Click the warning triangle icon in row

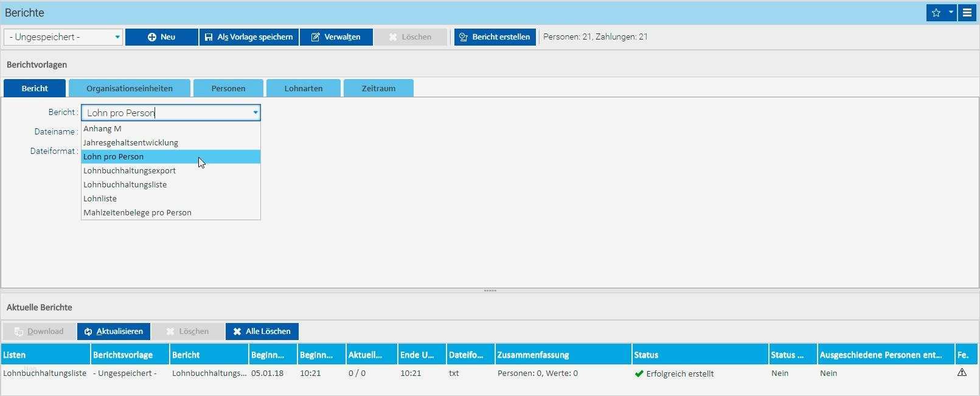pos(962,372)
